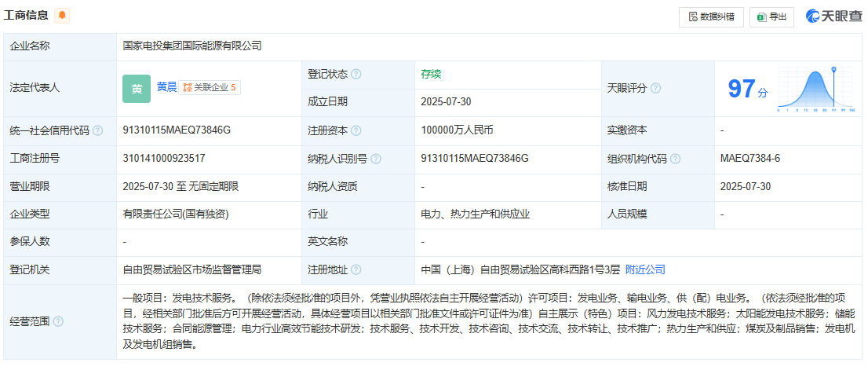Click the orange bell icon beside 工商信息
This screenshot has width=868, height=370.
[62, 15]
